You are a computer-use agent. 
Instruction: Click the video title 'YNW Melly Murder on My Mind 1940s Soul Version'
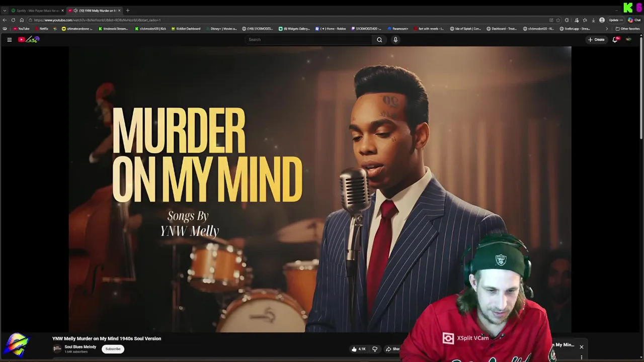click(x=107, y=338)
